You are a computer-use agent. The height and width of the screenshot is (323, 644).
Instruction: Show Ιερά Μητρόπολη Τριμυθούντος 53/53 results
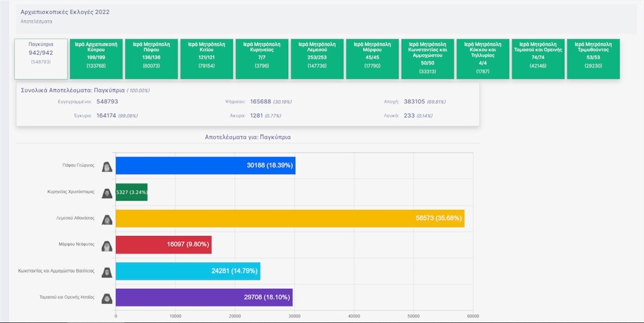click(594, 59)
